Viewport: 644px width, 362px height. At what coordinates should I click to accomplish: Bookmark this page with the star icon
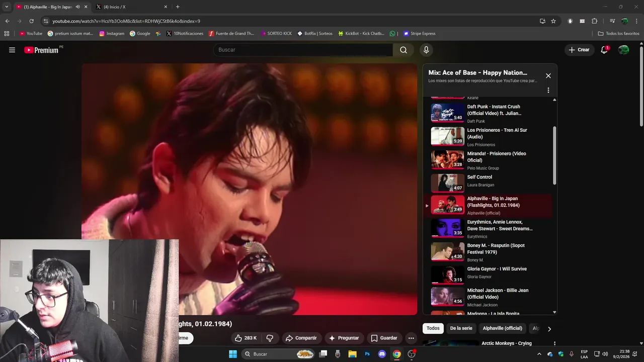(x=553, y=21)
